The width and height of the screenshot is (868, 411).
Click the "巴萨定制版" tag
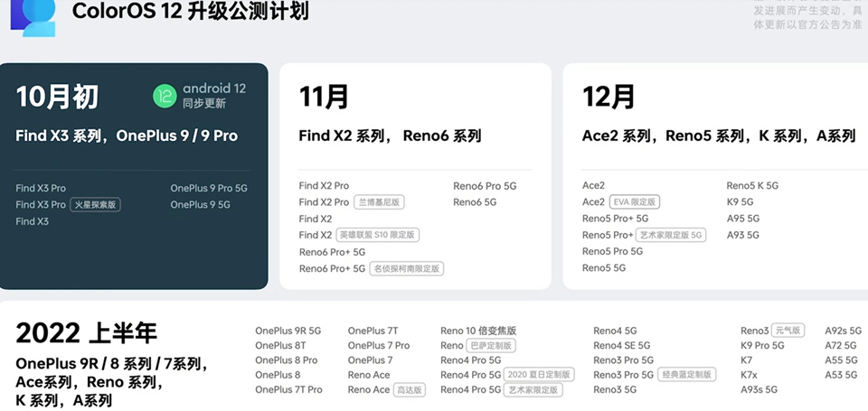[x=491, y=346]
